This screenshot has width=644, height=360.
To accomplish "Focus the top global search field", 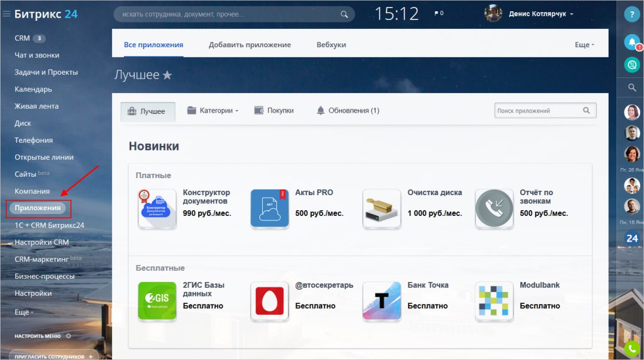I will (234, 14).
